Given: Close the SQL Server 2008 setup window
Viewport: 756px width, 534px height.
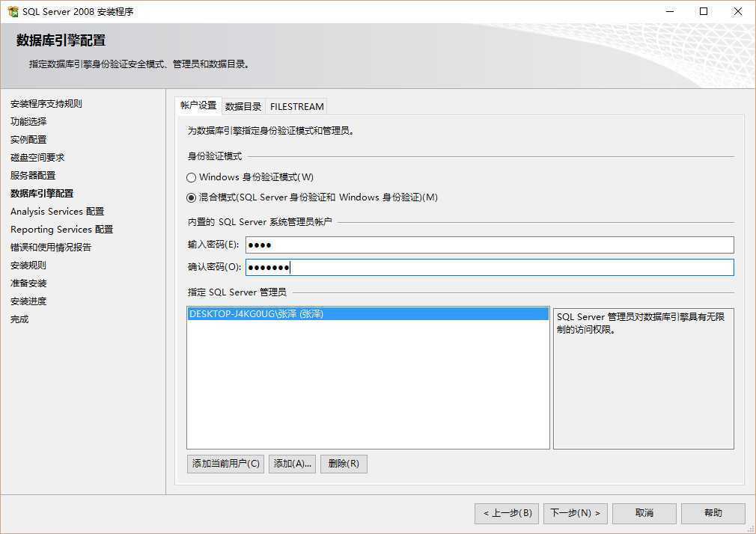Looking at the screenshot, I should 738,11.
